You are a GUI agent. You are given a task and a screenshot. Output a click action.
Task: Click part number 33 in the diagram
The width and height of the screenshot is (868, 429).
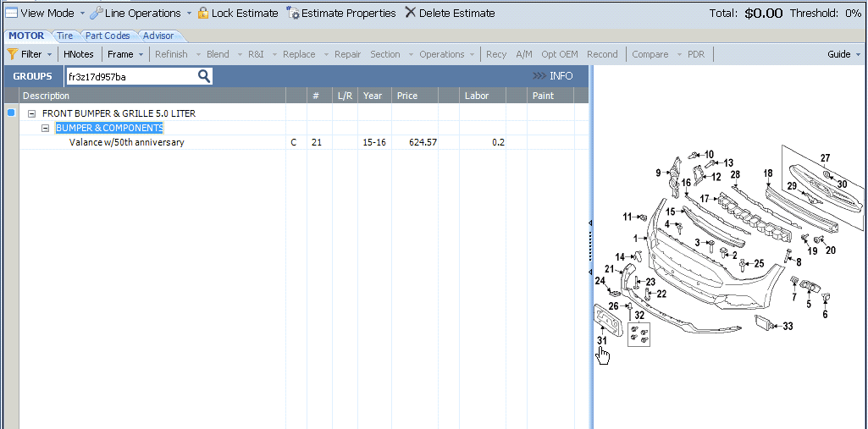pos(788,326)
